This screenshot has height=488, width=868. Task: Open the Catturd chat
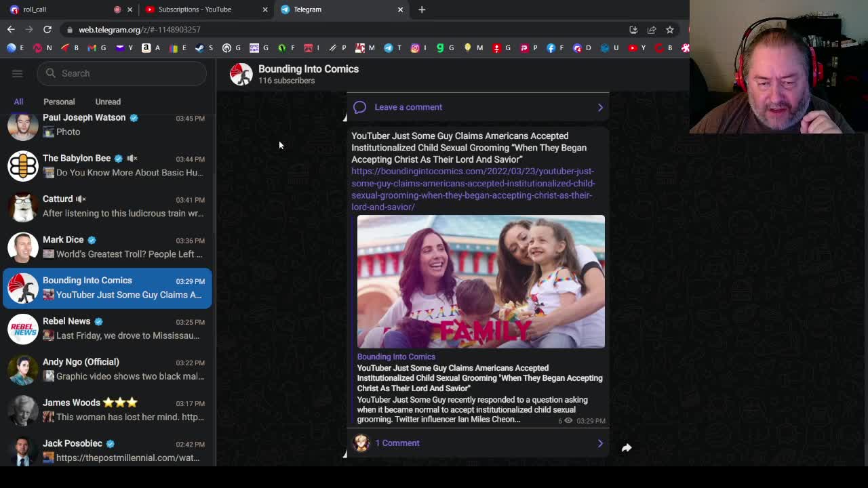click(x=107, y=206)
